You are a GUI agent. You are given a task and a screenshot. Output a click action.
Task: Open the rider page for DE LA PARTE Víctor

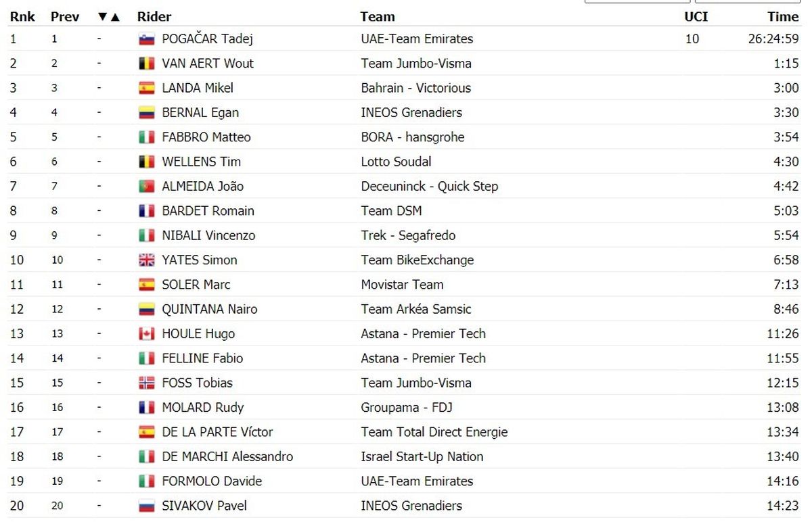click(x=217, y=432)
